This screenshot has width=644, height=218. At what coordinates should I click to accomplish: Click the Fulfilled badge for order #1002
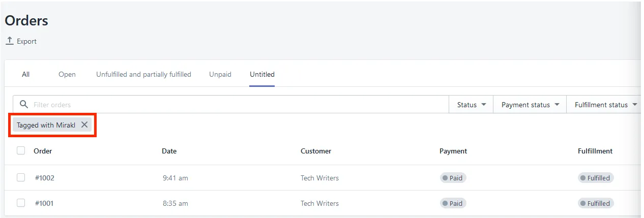pos(596,178)
